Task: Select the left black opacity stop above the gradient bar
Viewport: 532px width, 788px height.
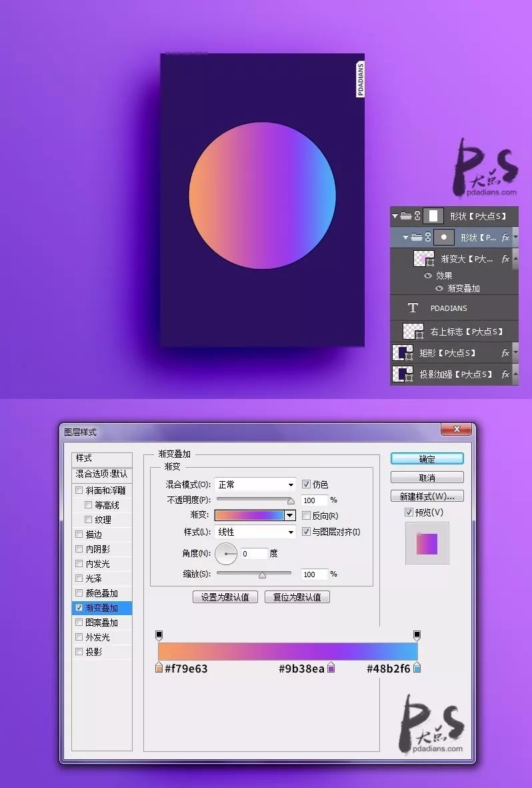Action: point(159,636)
